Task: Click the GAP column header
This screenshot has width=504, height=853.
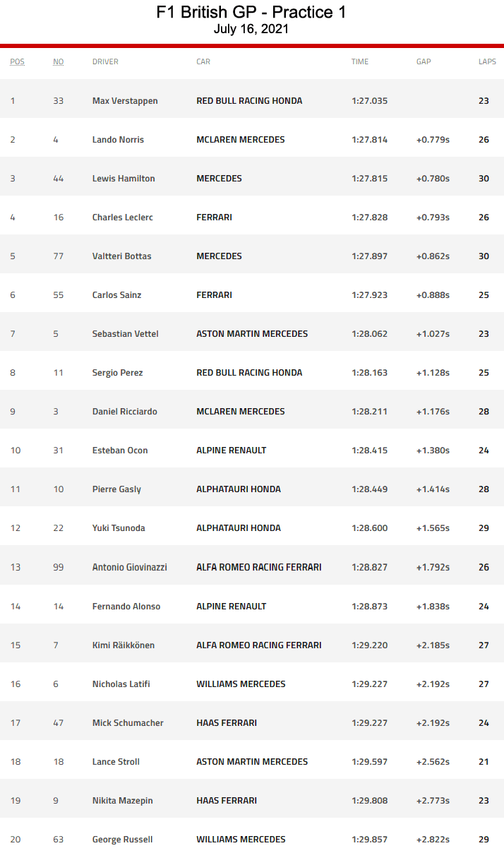Action: click(424, 61)
